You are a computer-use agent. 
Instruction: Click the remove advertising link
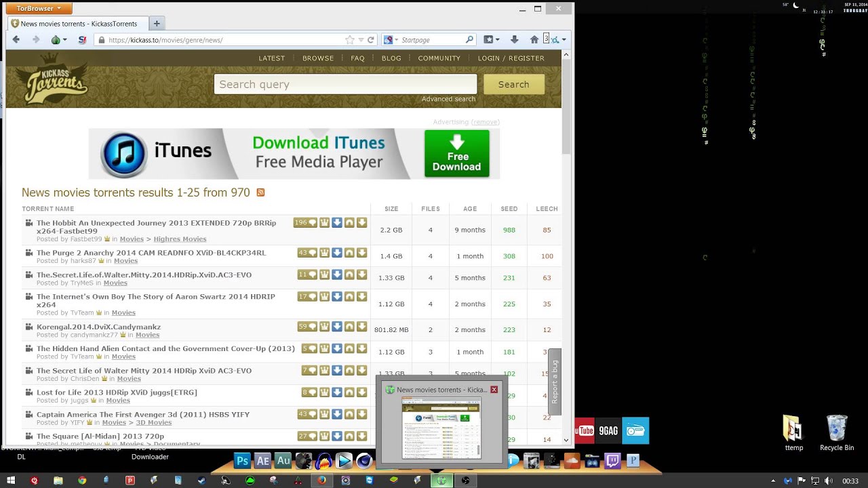coord(486,122)
